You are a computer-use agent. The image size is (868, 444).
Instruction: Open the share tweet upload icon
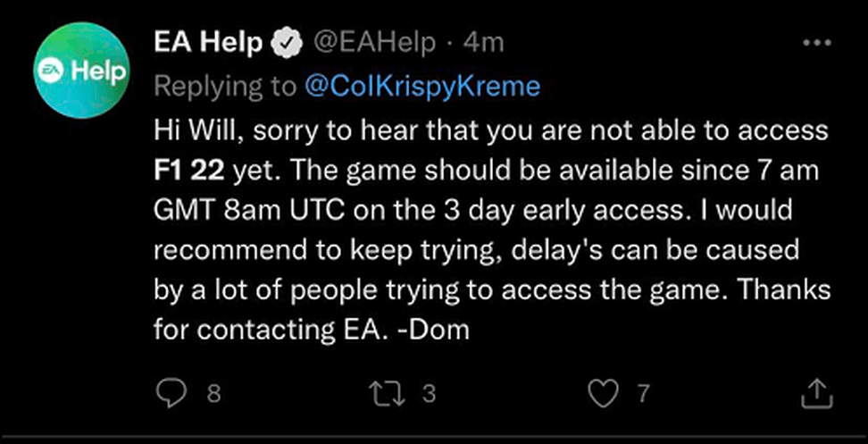click(817, 393)
